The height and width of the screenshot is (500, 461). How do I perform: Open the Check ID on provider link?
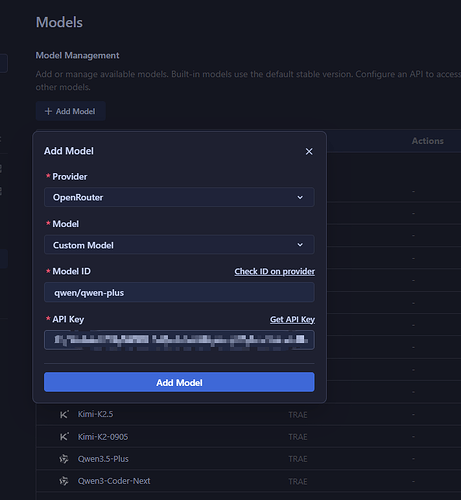[x=274, y=272]
